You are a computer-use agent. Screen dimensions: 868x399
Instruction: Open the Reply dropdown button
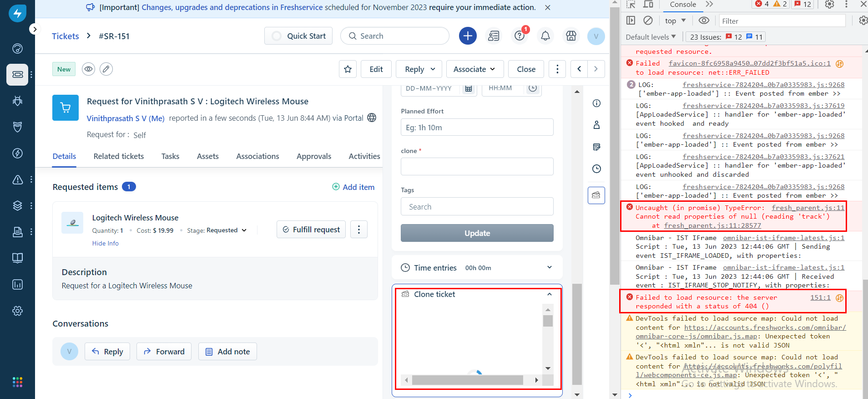(x=419, y=69)
